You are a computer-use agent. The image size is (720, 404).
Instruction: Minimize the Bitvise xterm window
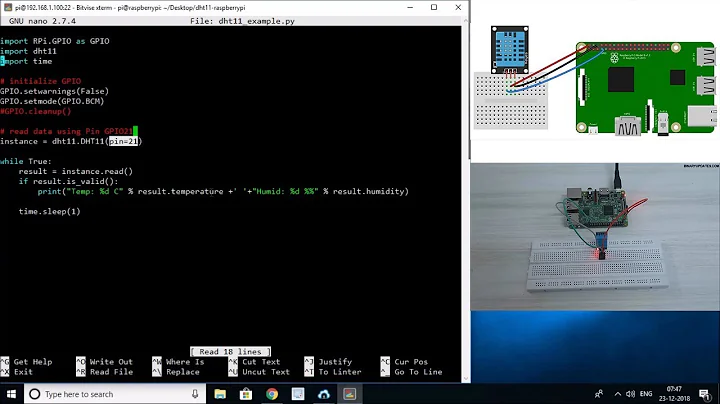(410, 7)
